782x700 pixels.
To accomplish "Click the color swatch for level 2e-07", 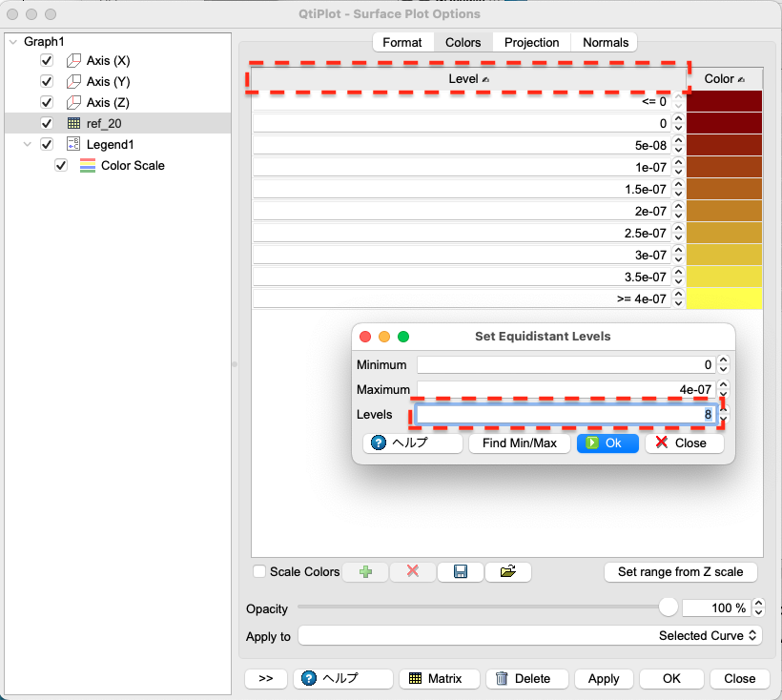I will pos(724,211).
